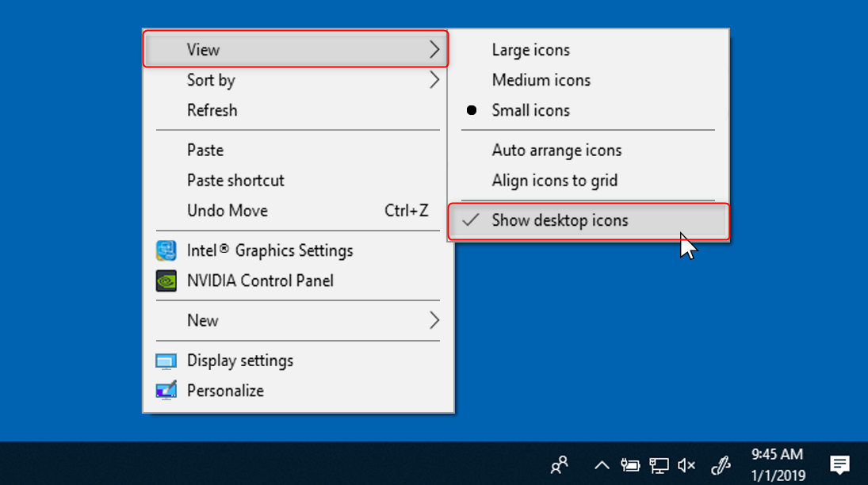
Task: Open Personalize menu entry text
Action: (x=225, y=391)
